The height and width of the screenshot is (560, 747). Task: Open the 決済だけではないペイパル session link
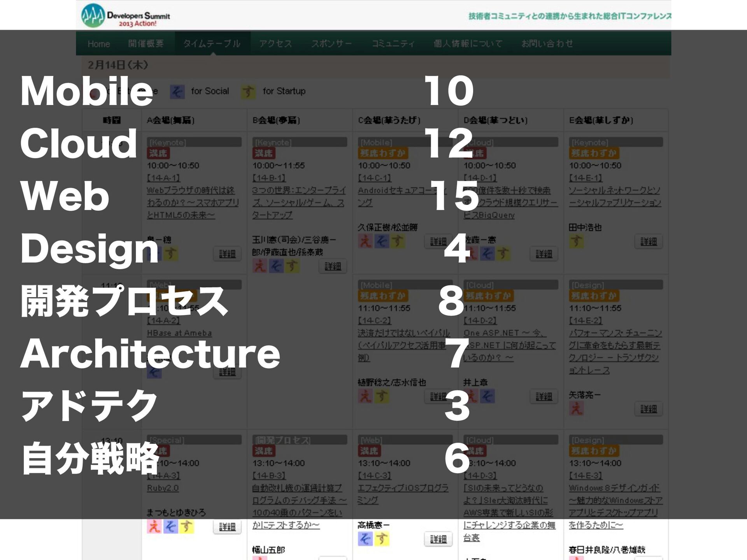tap(404, 345)
